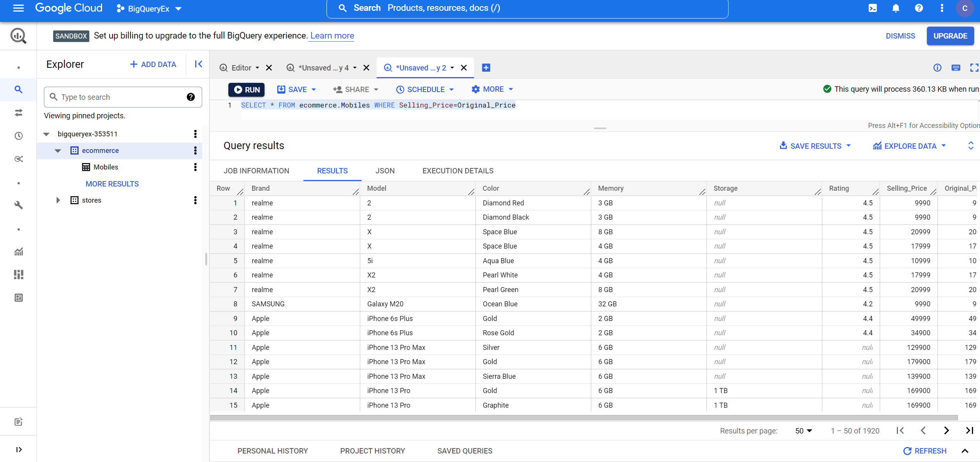980x462 pixels.
Task: Switch to the Execution Details tab
Action: [x=457, y=170]
